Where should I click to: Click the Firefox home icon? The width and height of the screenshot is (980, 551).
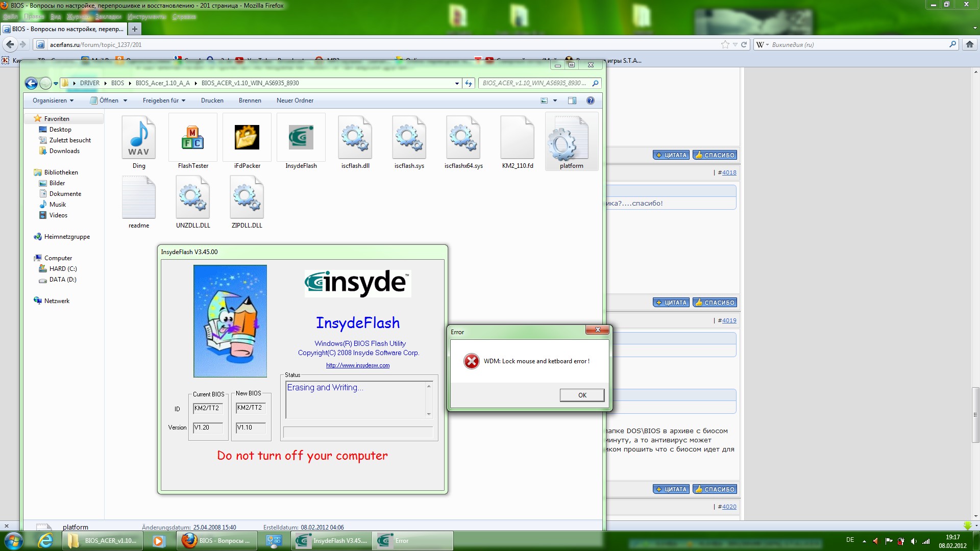click(970, 44)
